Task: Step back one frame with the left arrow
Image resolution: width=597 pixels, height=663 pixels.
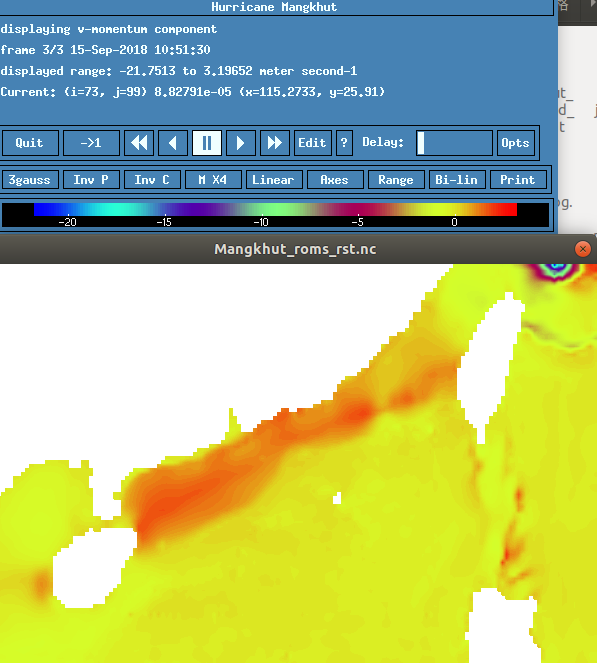Action: pyautogui.click(x=173, y=143)
